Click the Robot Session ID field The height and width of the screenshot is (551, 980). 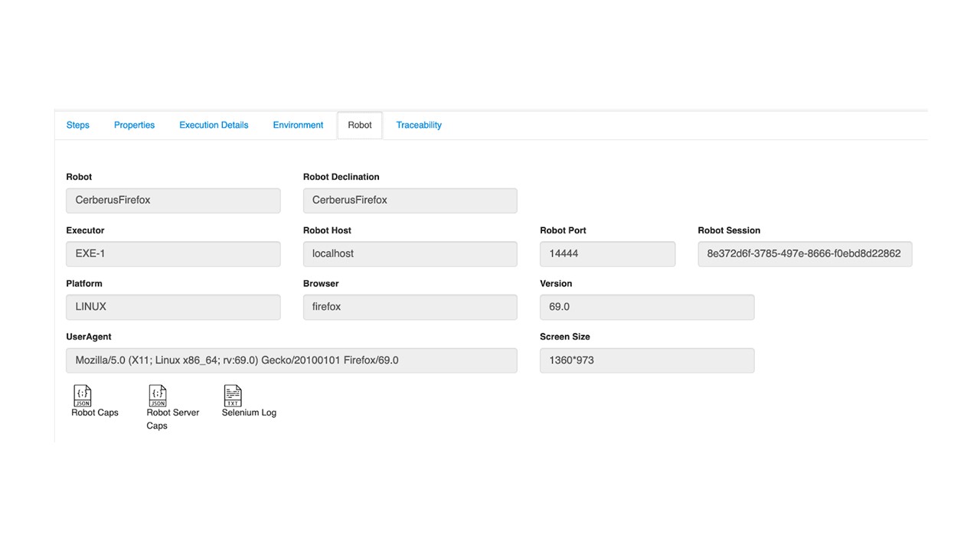[x=805, y=254]
